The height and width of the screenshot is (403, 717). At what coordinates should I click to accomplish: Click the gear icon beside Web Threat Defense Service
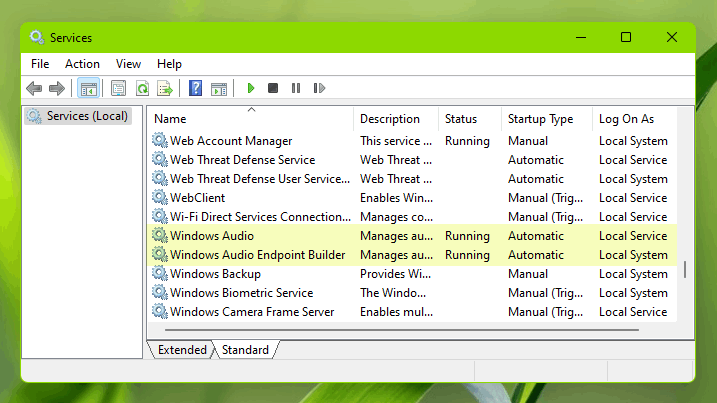(x=160, y=159)
